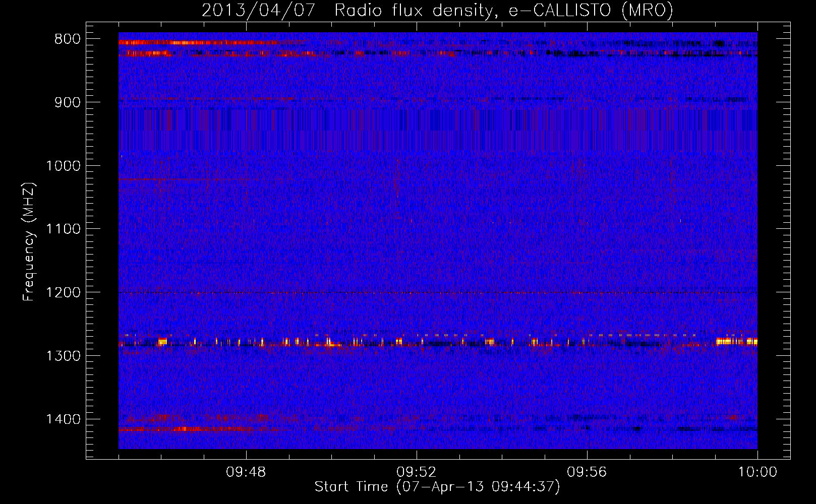Click the 900 frequency tick label
Screen dimensions: 816x504
click(68, 103)
